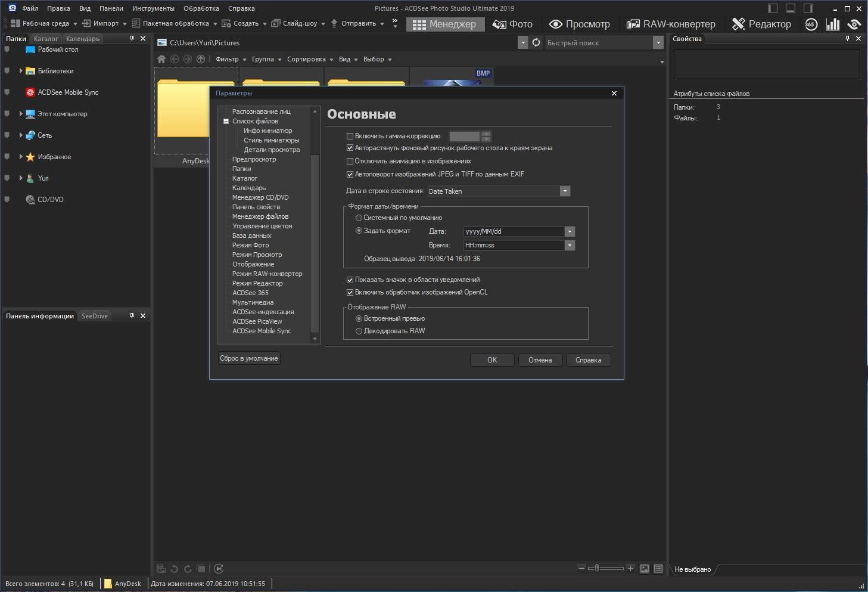
Task: Toggle bottom panel layout icon in title bar
Action: coord(791,8)
